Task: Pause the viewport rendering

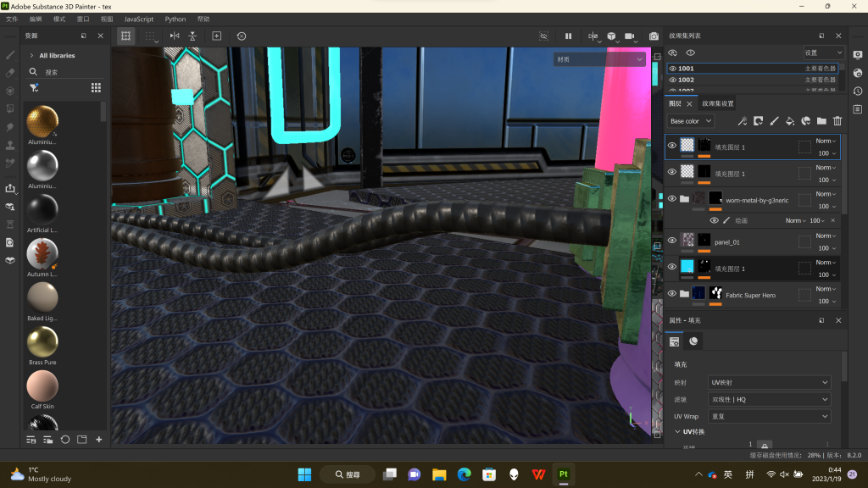Action: click(x=568, y=36)
